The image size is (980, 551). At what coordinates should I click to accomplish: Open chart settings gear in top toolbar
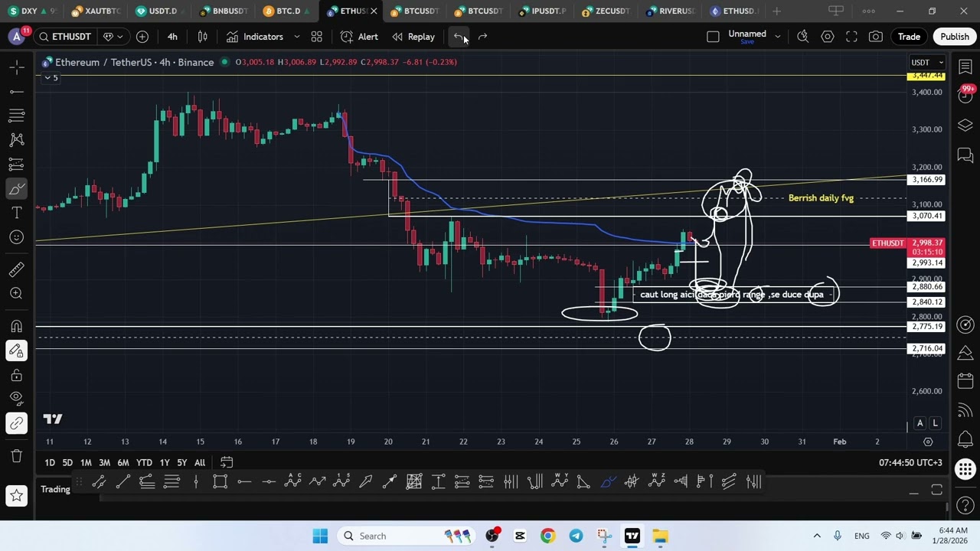point(828,37)
